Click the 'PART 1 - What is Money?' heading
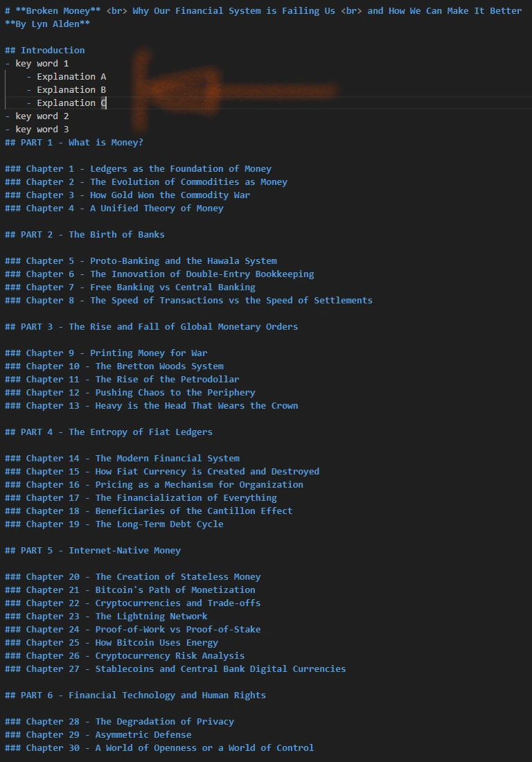 coord(74,143)
